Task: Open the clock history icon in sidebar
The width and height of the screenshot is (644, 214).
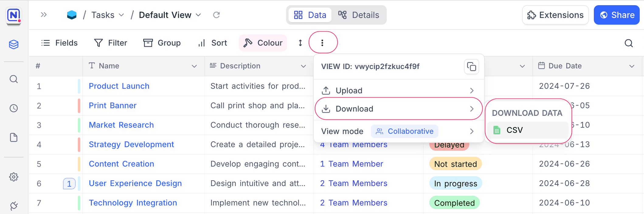Action: tap(14, 108)
